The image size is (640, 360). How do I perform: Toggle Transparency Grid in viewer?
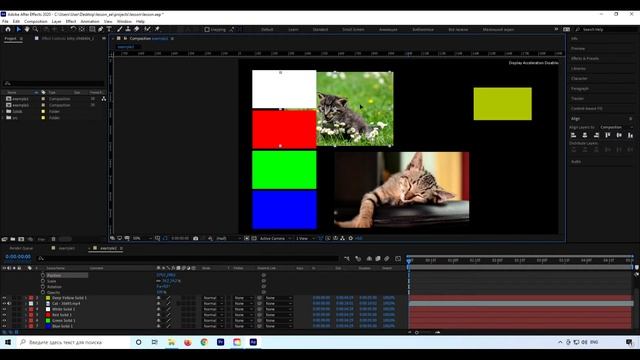click(x=254, y=238)
